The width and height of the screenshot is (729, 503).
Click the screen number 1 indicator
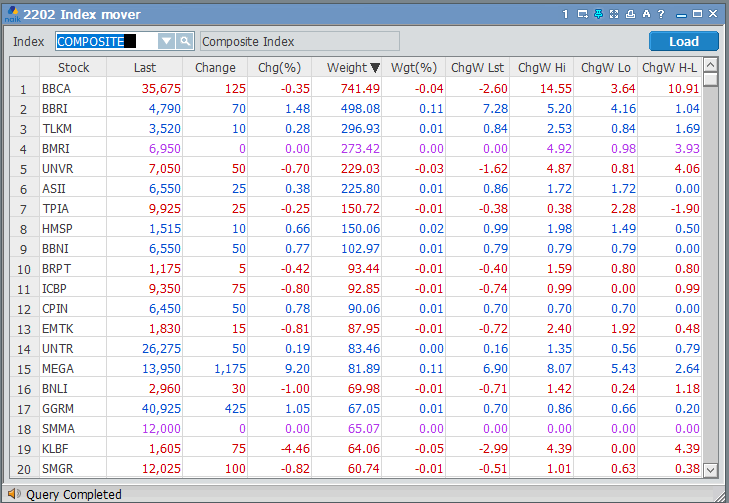click(565, 15)
